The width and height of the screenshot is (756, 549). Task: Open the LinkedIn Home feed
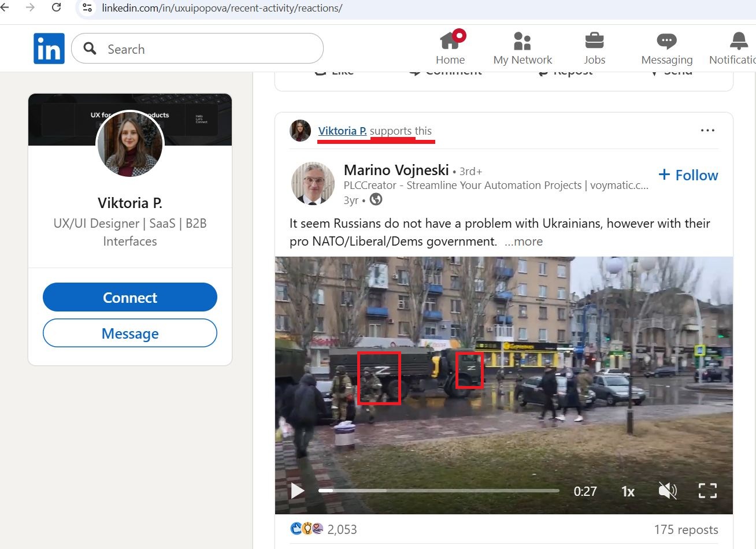(x=450, y=46)
